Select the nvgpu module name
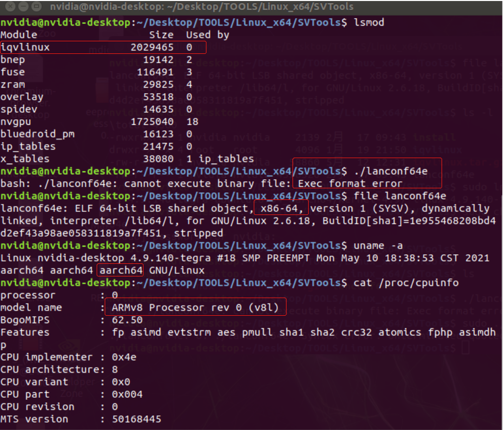Viewport: 504px width, 430px height. click(x=17, y=121)
